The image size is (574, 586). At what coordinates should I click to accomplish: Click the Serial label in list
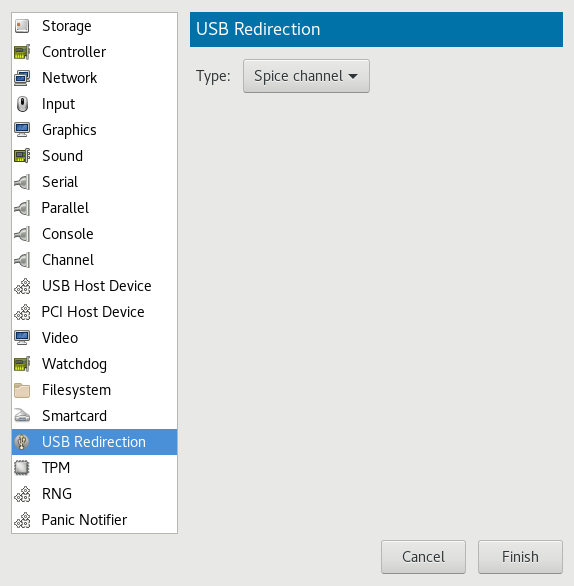pyautogui.click(x=60, y=182)
